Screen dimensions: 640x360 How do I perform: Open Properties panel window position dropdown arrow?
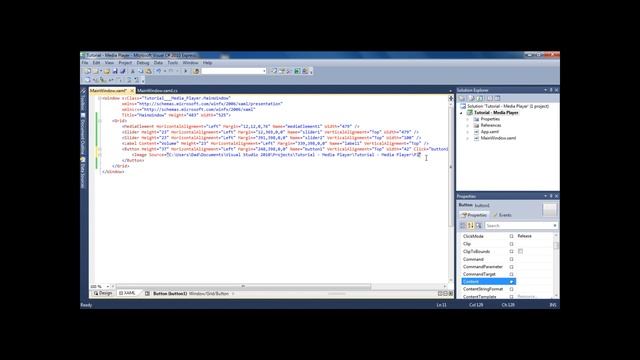[x=545, y=196]
